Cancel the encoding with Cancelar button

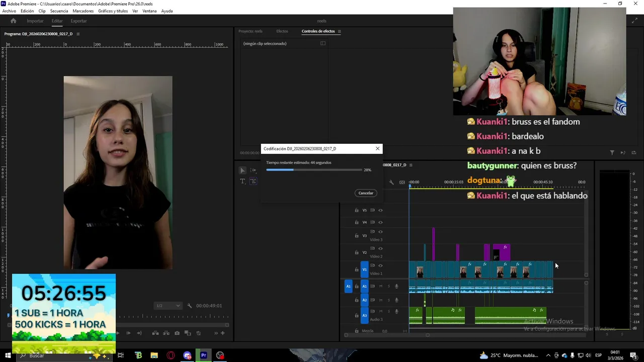coord(366,193)
